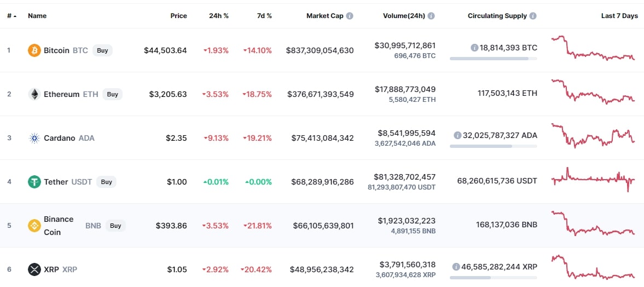Open the Tether name link
Screen dimensions: 644x287
[x=56, y=182]
